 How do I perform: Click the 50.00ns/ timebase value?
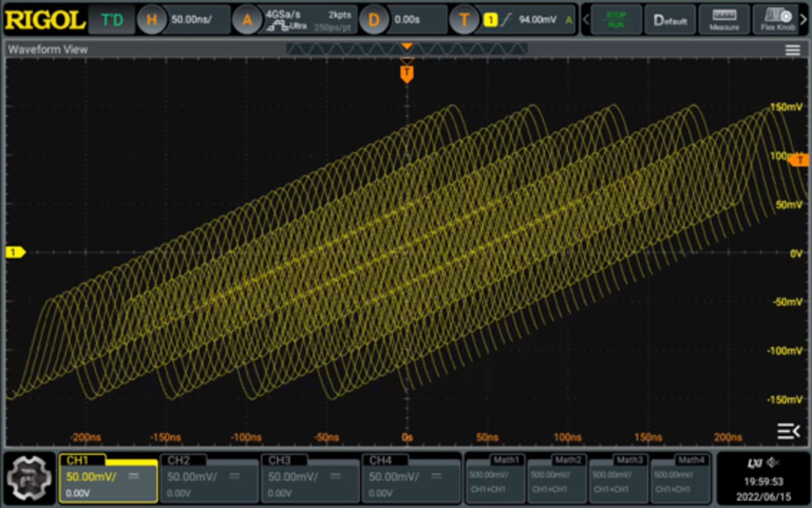click(x=191, y=20)
